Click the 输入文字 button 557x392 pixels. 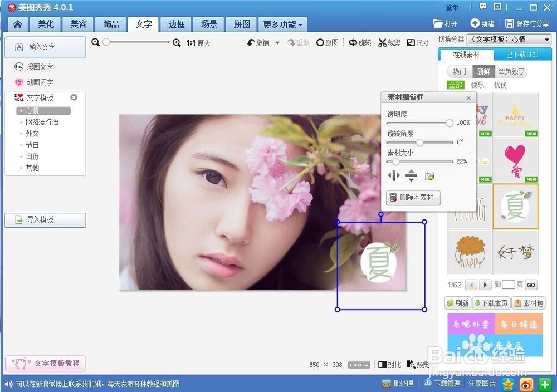45,47
